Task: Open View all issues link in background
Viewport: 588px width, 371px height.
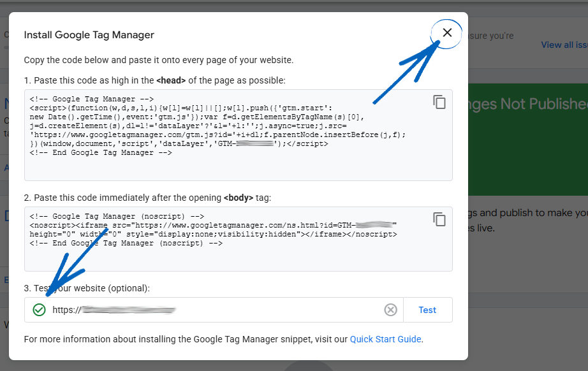Action: (564, 45)
